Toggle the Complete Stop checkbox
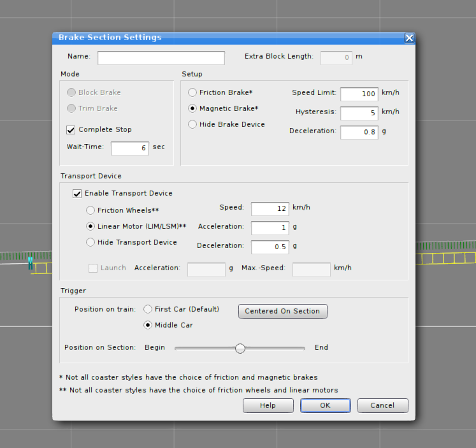This screenshot has width=476, height=448. pyautogui.click(x=71, y=130)
